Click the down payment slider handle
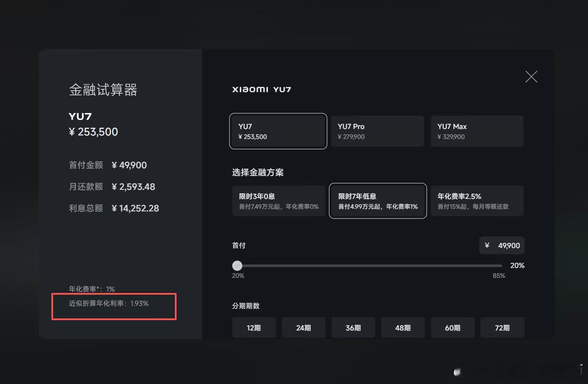The height and width of the screenshot is (384, 588). [x=237, y=266]
